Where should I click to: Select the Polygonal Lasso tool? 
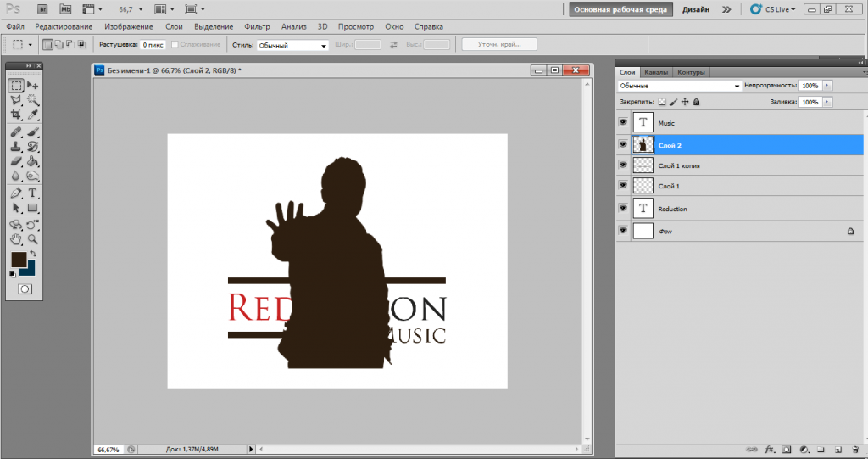[x=16, y=100]
